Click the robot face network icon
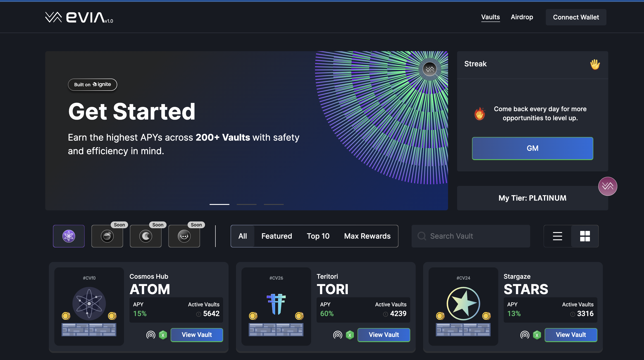Screen dimensions: 644x360 184,236
